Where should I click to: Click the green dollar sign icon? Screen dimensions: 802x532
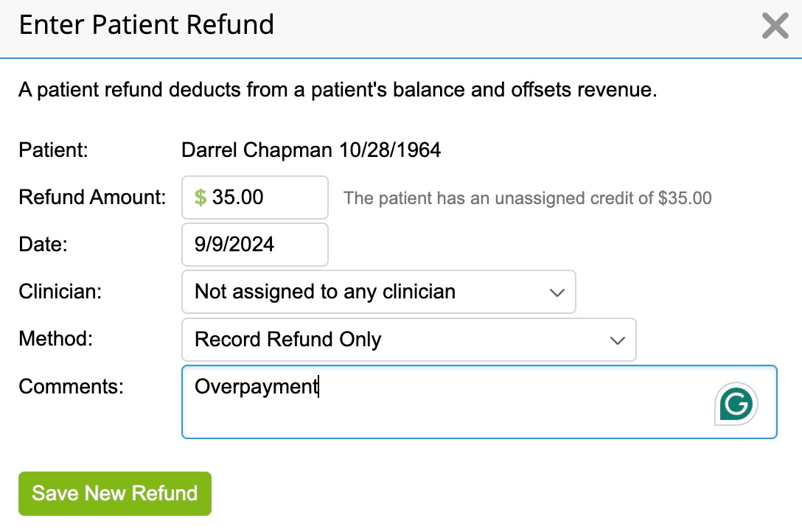click(200, 197)
